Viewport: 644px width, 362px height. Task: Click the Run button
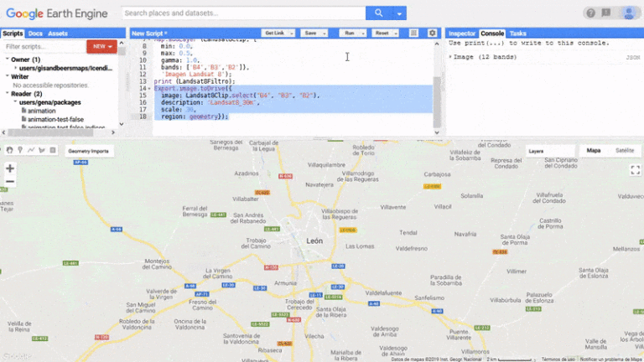349,34
